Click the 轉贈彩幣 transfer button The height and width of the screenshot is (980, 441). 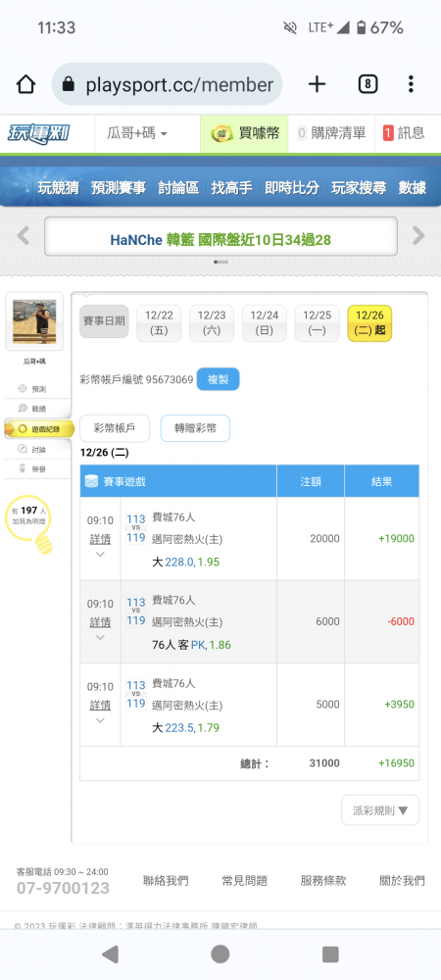196,428
